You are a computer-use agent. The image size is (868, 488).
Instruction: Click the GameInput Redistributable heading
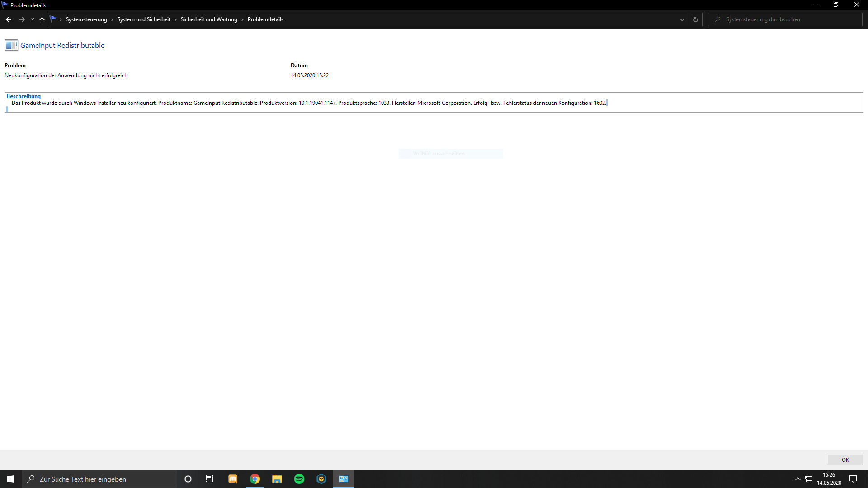(62, 45)
